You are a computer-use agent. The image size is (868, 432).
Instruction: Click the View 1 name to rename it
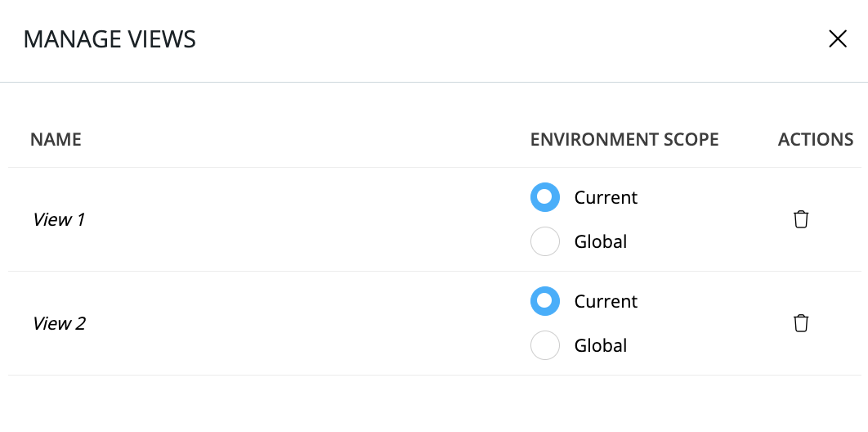pos(59,219)
